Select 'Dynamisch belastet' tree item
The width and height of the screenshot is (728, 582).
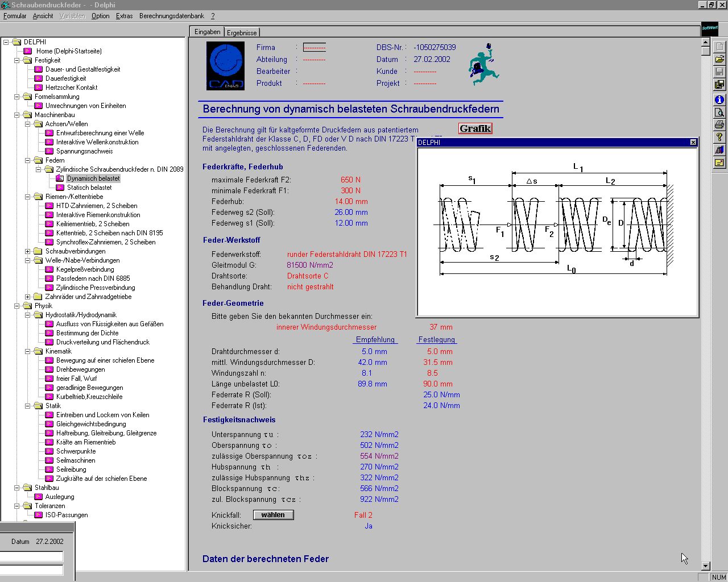tap(93, 178)
